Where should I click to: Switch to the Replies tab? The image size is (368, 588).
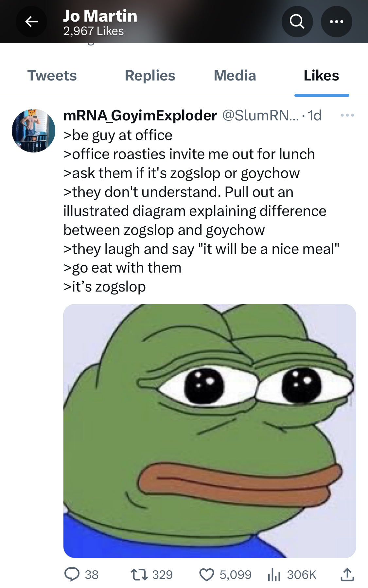[x=150, y=76]
